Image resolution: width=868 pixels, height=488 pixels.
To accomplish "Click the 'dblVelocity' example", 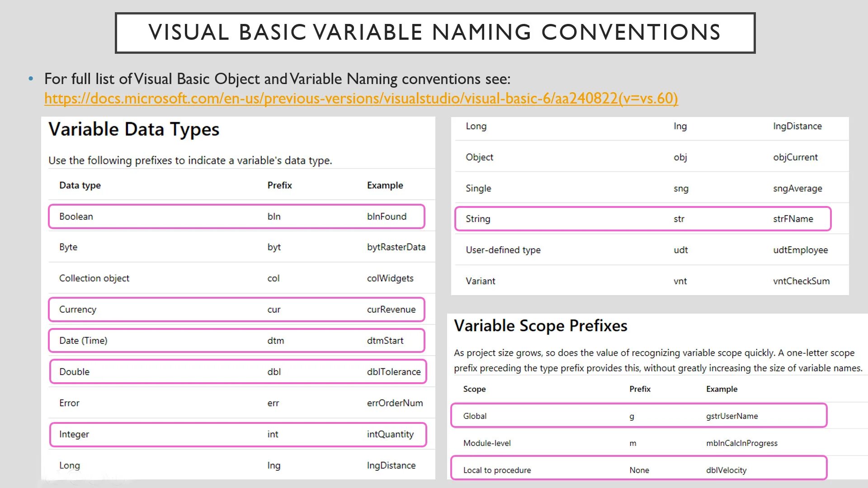I will [726, 470].
